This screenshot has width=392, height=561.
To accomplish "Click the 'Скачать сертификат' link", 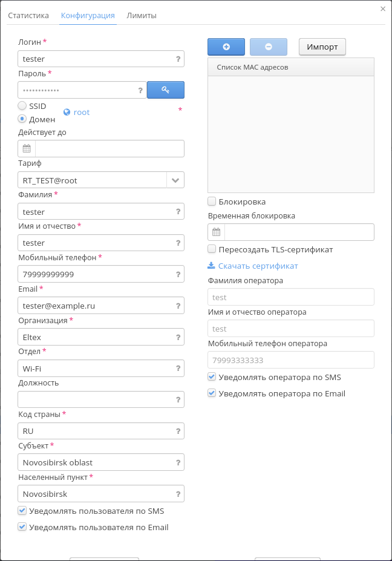I will pos(258,266).
